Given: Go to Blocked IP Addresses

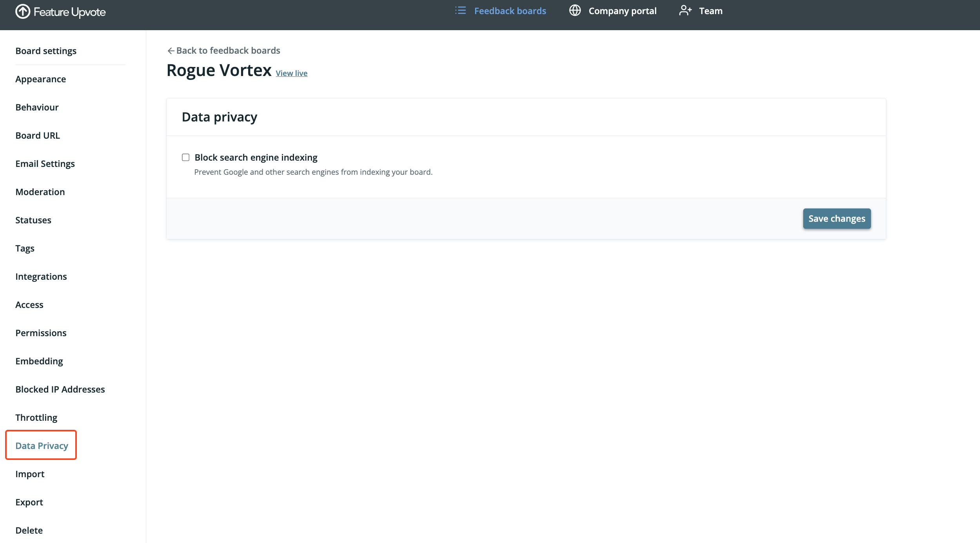Looking at the screenshot, I should click(60, 389).
